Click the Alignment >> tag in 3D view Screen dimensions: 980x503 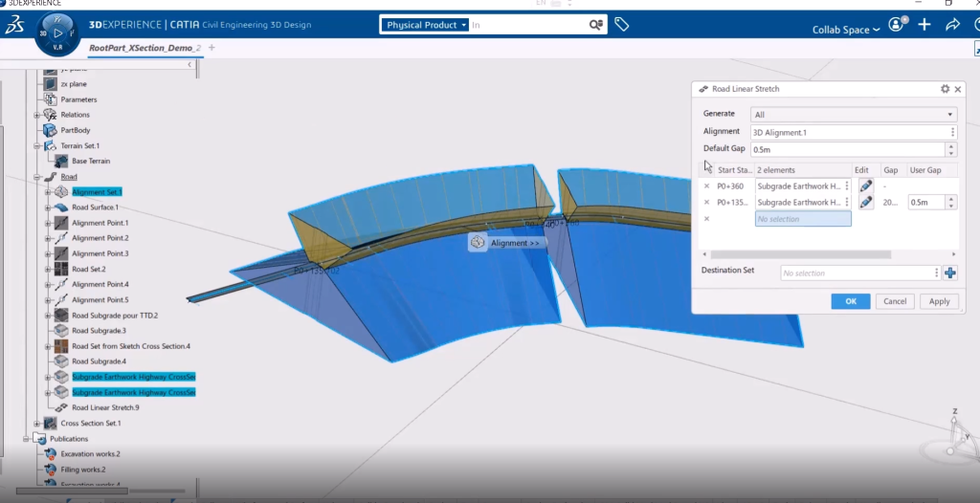[x=506, y=243]
